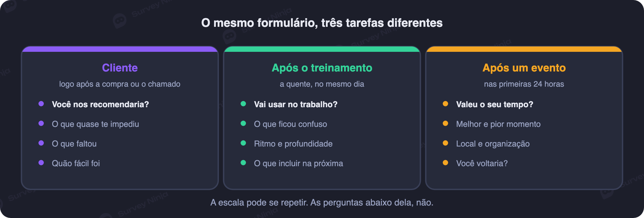Click the orange bullet beside "Você voltaria?"
Viewport: 644px width, 218px height.
tap(445, 163)
